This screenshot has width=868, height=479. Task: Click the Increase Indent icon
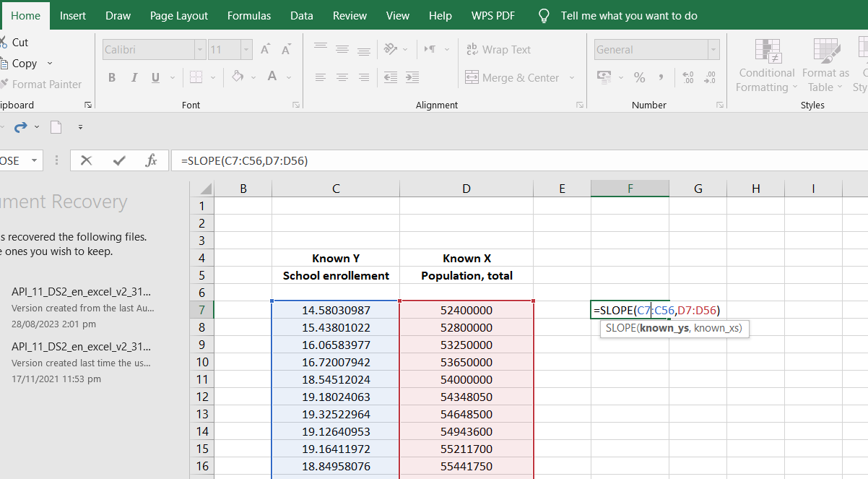tap(412, 77)
